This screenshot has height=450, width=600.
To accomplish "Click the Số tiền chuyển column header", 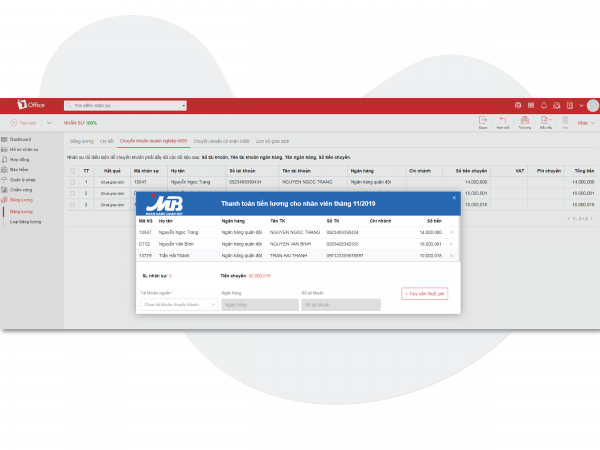I will tap(471, 171).
